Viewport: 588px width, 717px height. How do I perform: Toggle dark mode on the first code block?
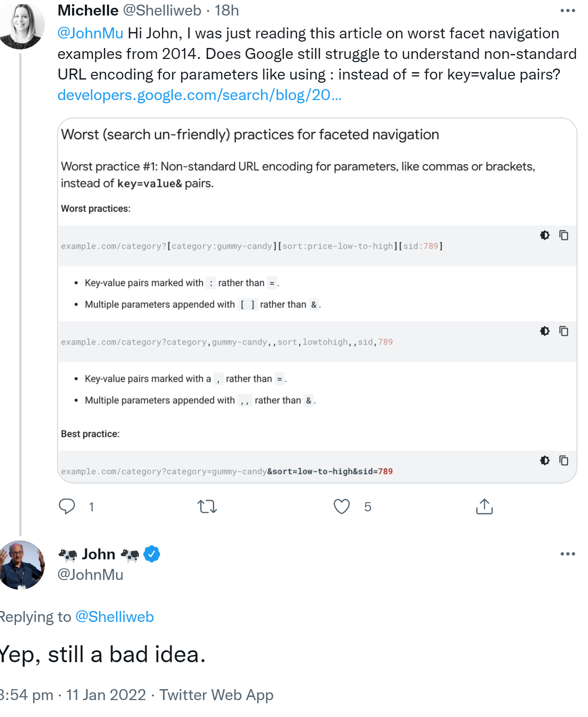click(x=545, y=235)
